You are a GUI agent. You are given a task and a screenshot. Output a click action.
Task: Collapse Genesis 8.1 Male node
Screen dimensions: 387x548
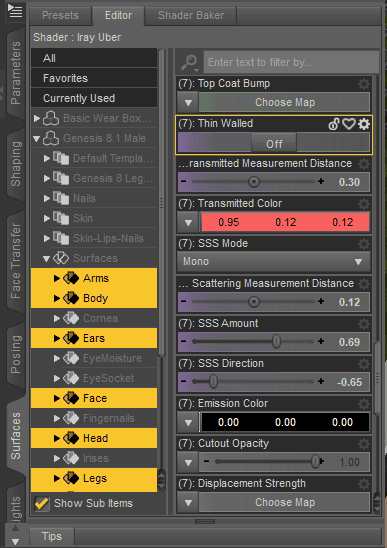(37, 139)
